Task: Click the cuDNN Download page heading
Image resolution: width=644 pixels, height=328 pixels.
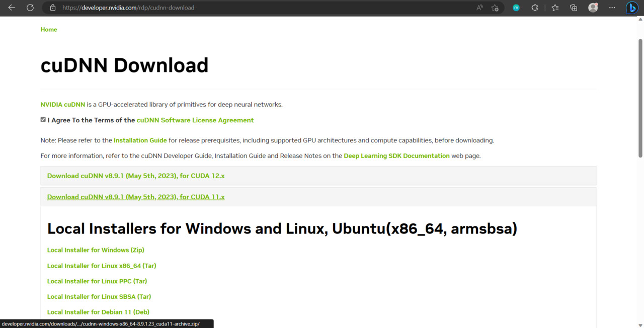Action: pyautogui.click(x=124, y=65)
